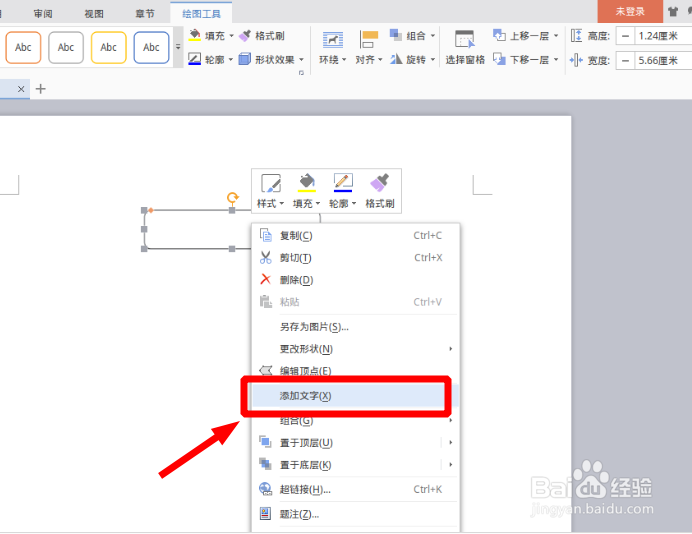
Task: Open the Bring Forward (上移一层) dropdown arrow
Action: [556, 36]
